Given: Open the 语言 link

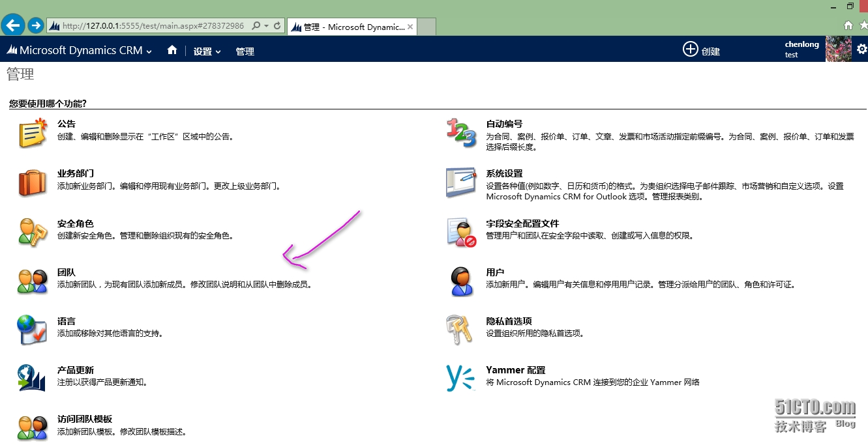Looking at the screenshot, I should [x=67, y=321].
